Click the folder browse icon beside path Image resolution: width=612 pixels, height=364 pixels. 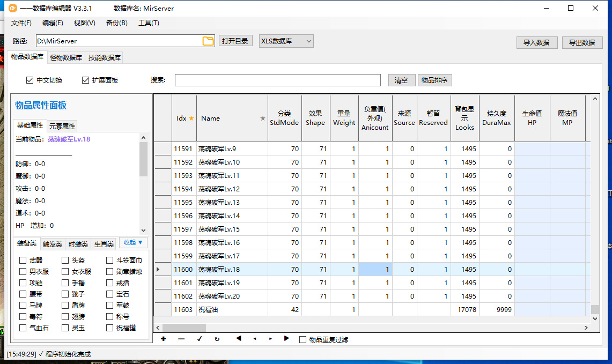209,41
